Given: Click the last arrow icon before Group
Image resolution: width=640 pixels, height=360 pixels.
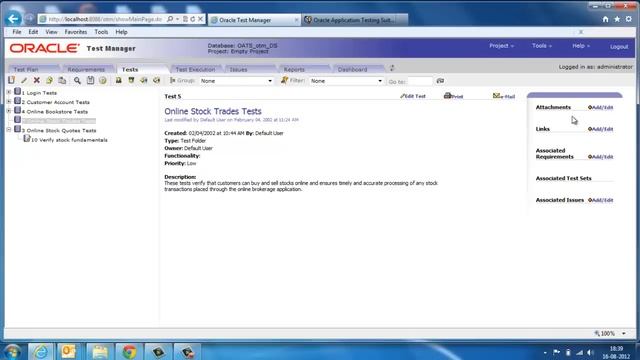Looking at the screenshot, I should point(156,80).
